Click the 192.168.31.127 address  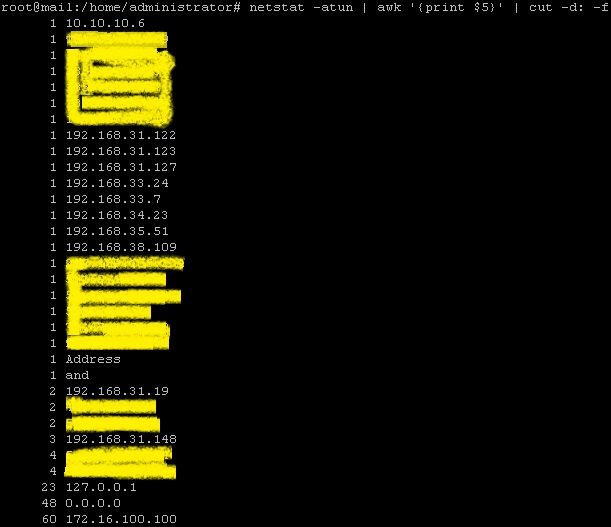121,167
